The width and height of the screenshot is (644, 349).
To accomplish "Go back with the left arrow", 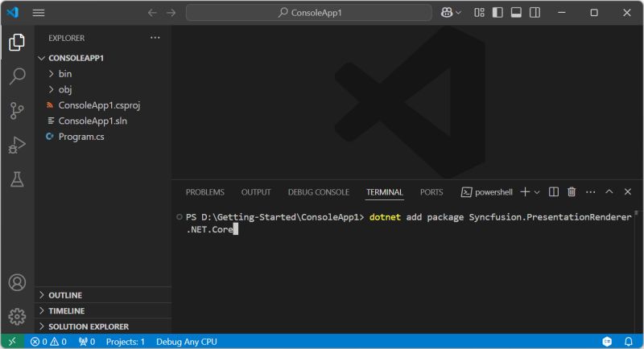I will pyautogui.click(x=152, y=13).
